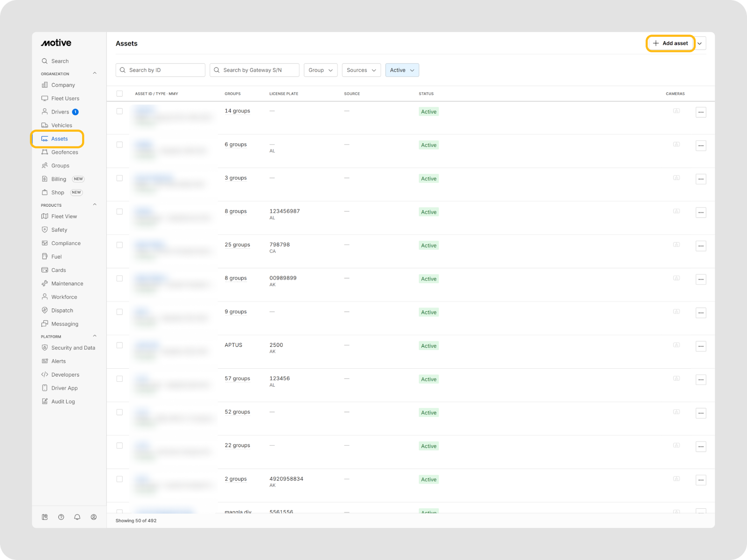747x560 pixels.
Task: Click the Add asset button
Action: (x=670, y=43)
